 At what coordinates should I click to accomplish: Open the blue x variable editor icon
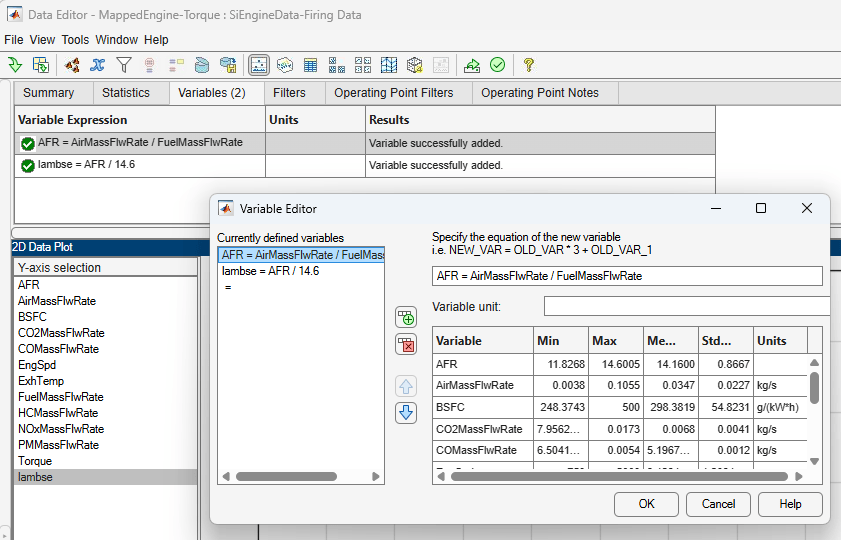(98, 65)
